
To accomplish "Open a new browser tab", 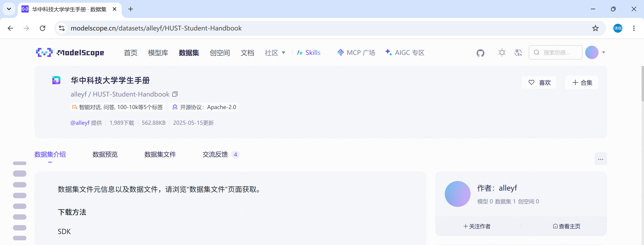I will tap(130, 9).
